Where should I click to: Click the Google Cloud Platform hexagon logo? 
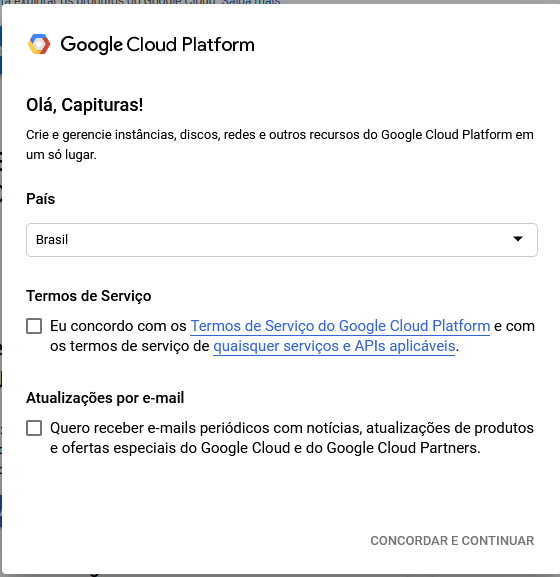pos(39,44)
